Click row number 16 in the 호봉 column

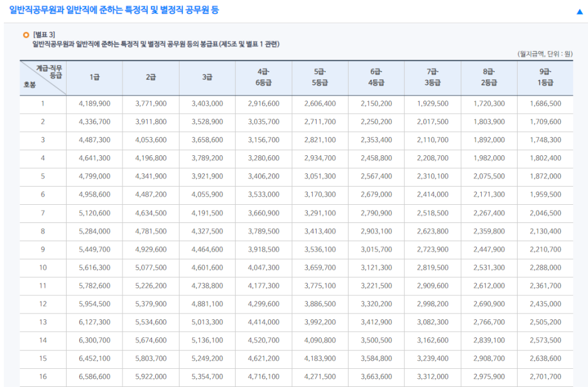pyautogui.click(x=43, y=377)
